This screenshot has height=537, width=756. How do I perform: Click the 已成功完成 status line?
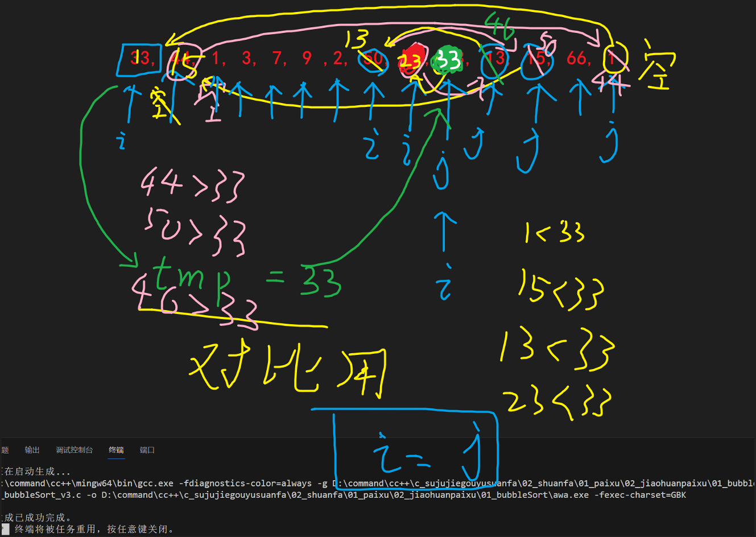point(37,518)
